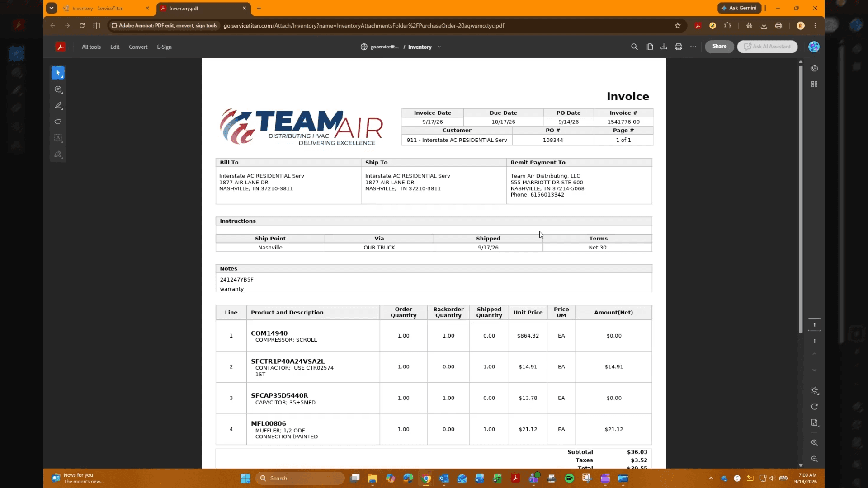Open the Windows Start menu
This screenshot has height=488, width=868.
[245, 478]
